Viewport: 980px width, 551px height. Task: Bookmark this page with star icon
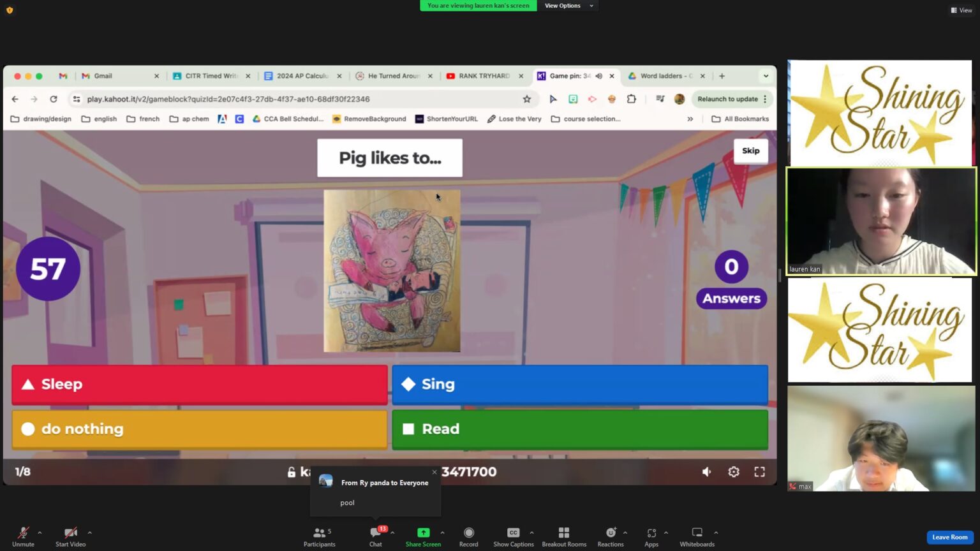526,99
